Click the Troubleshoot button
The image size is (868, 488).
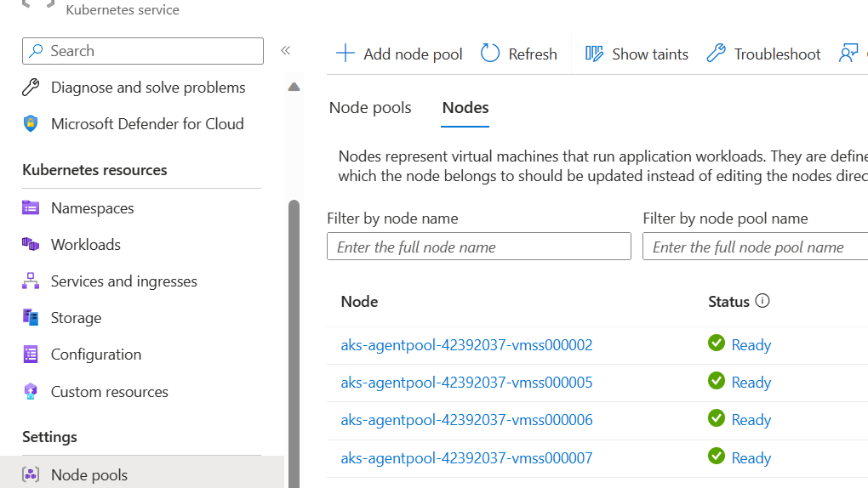[763, 54]
